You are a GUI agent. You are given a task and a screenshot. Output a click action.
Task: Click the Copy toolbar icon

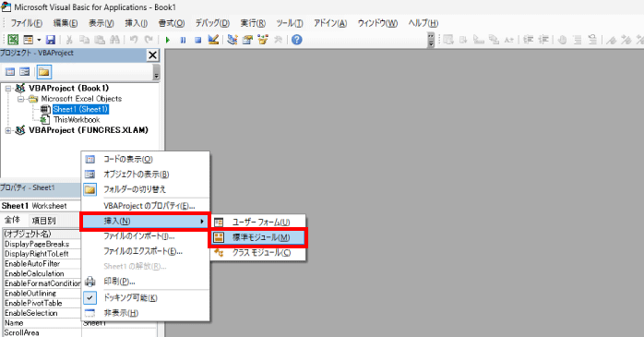[x=84, y=40]
